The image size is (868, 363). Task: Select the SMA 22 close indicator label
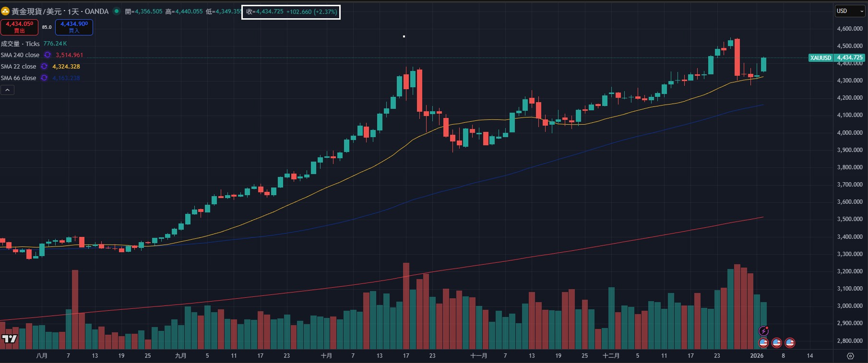pos(18,67)
